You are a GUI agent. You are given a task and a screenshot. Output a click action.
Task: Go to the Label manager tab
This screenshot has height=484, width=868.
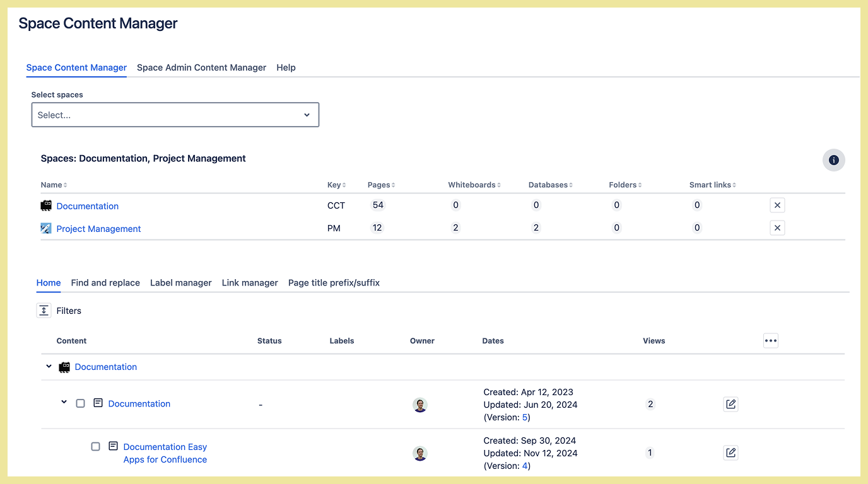point(180,283)
